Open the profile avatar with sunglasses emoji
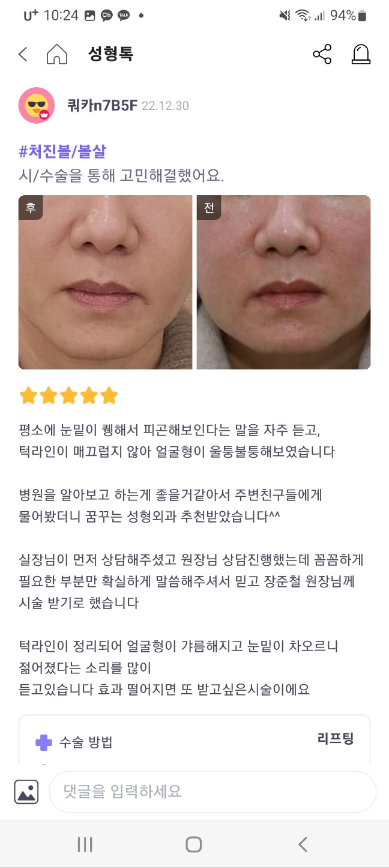389x868 pixels. [37, 105]
